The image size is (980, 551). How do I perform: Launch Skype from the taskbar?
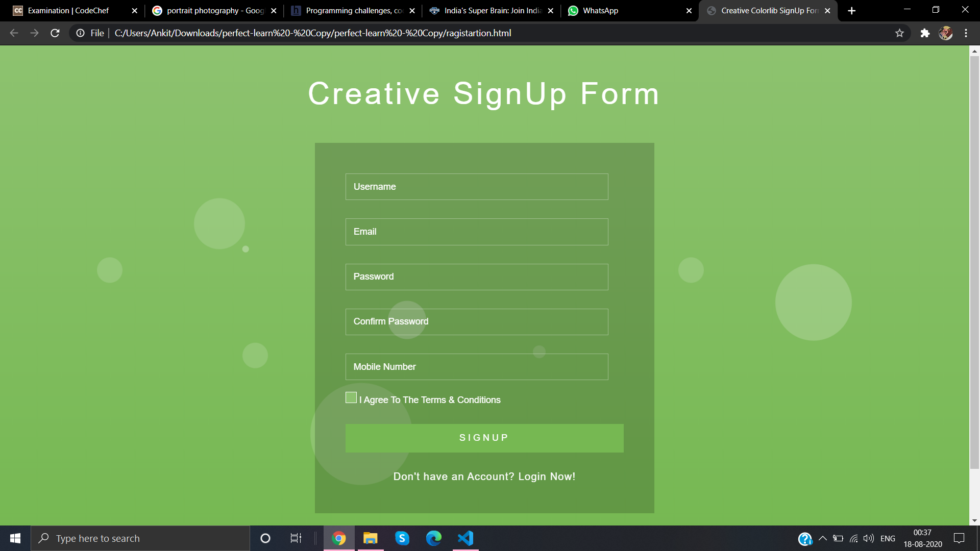(x=402, y=538)
